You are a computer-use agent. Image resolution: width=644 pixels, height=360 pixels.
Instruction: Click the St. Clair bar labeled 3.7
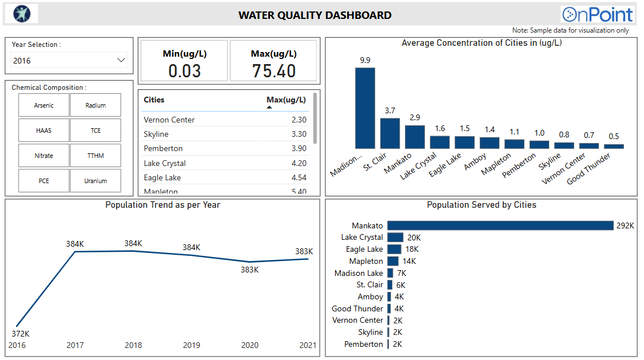(x=389, y=133)
